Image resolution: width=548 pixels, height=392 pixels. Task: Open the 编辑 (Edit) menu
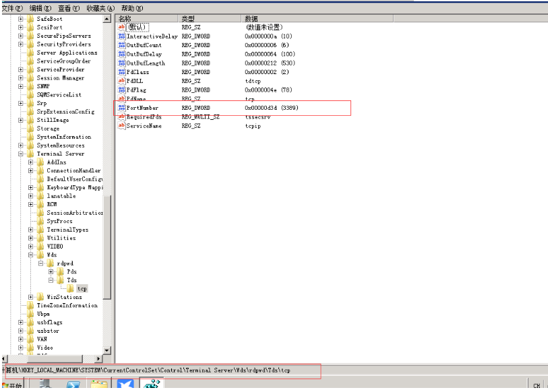pyautogui.click(x=39, y=8)
